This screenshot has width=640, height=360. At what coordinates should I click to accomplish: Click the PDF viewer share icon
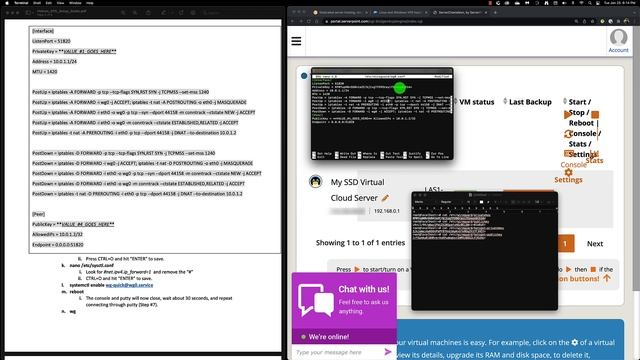[148, 13]
